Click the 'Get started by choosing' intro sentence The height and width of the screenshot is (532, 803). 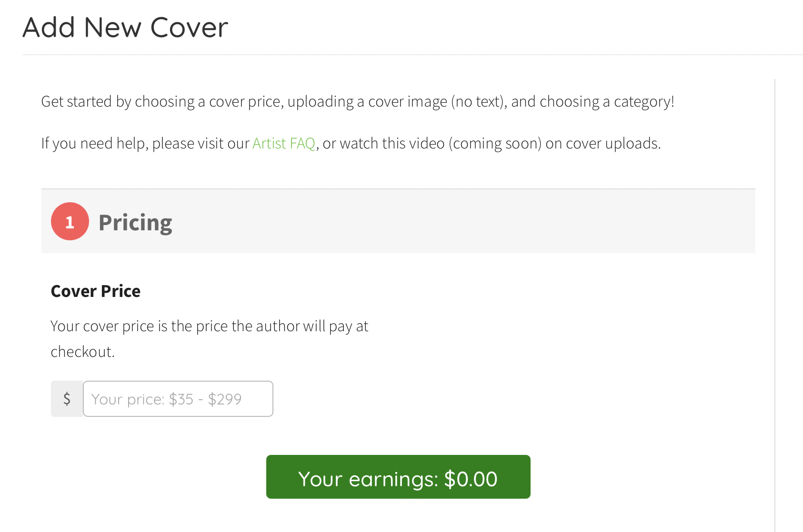[358, 101]
